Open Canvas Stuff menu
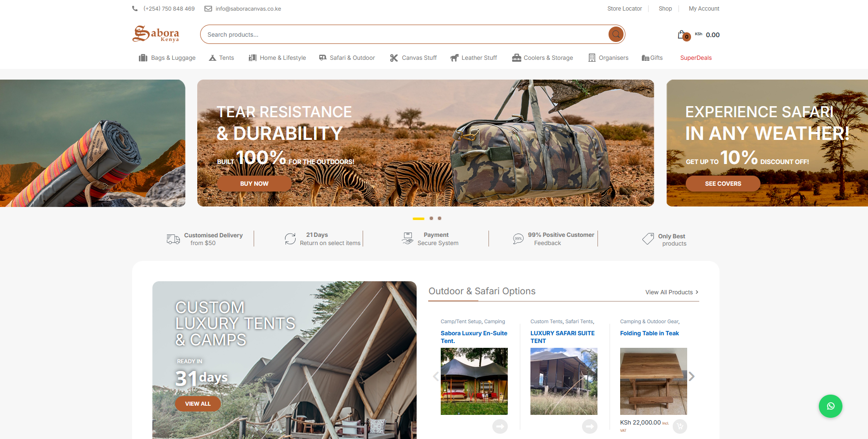Viewport: 868px width, 439px height. [413, 58]
